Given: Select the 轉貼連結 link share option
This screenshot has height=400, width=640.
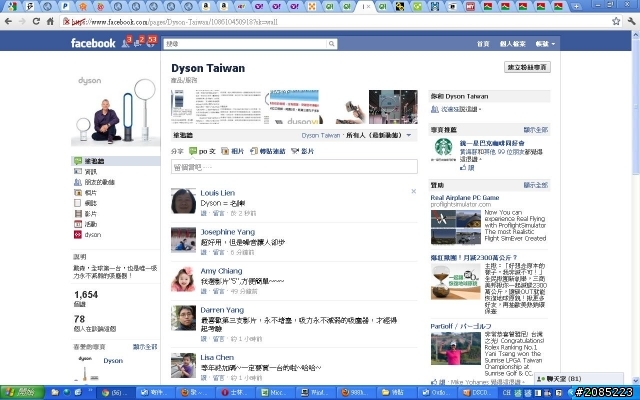Looking at the screenshot, I should pyautogui.click(x=268, y=151).
